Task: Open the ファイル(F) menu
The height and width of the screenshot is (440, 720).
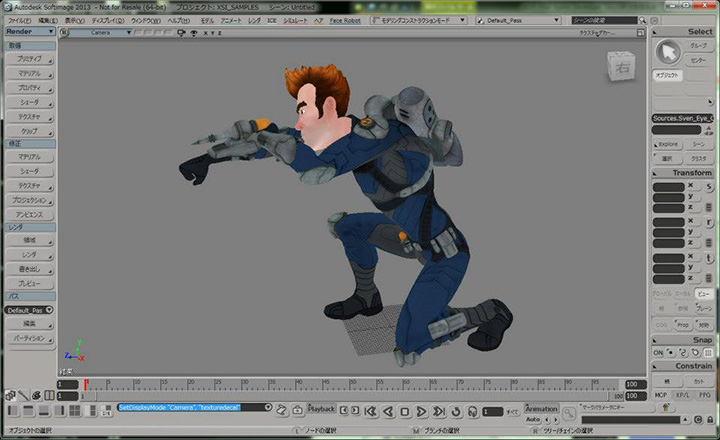Action: [x=20, y=21]
